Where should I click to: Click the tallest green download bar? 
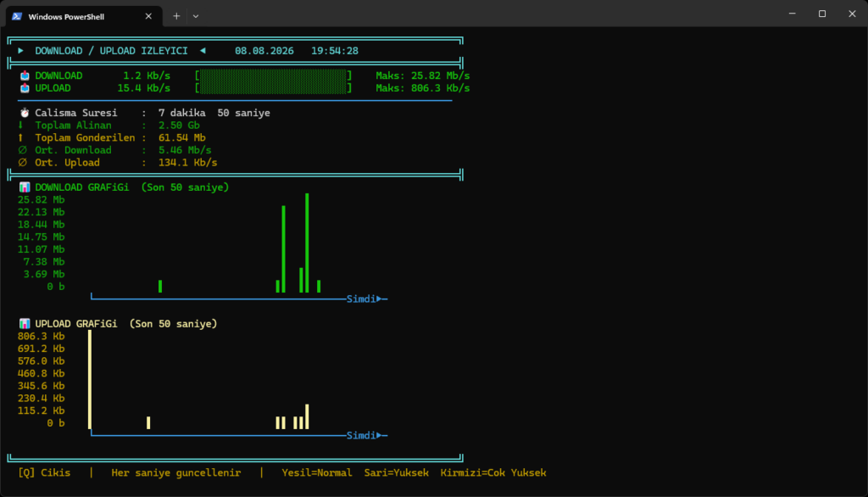307,243
